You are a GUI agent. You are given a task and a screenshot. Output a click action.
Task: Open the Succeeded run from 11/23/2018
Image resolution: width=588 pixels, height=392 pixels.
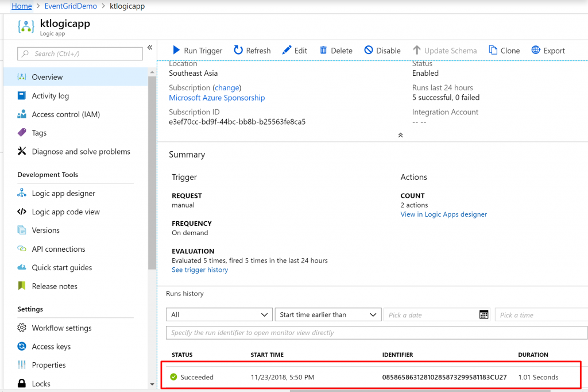(372, 377)
